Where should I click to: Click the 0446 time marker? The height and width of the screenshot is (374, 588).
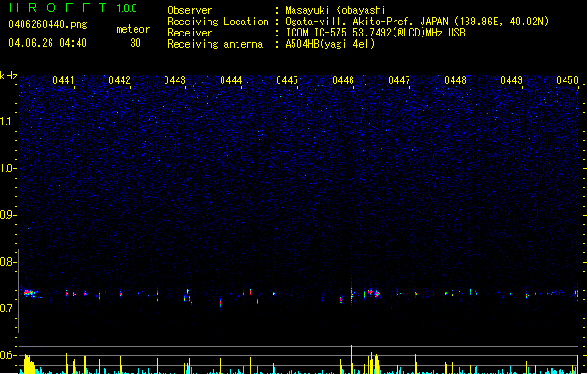point(343,80)
